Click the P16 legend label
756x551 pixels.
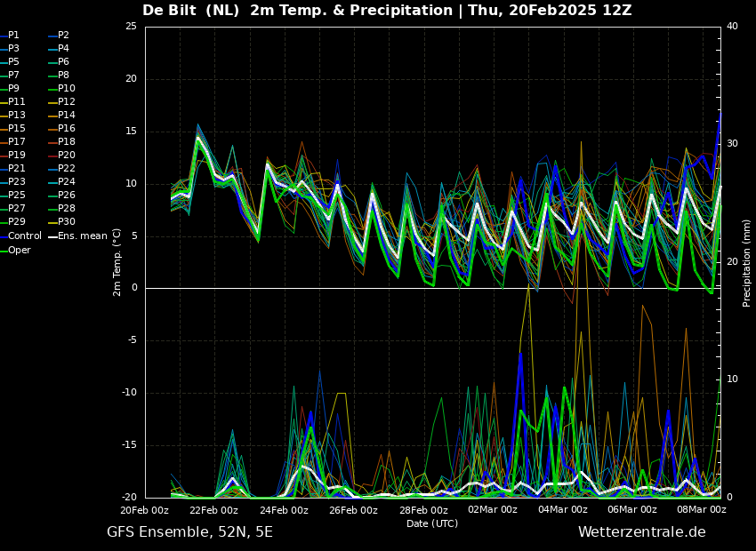tap(62, 129)
